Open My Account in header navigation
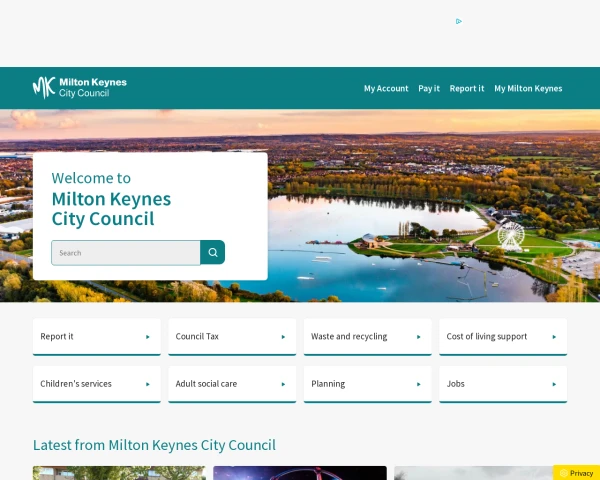 tap(386, 88)
